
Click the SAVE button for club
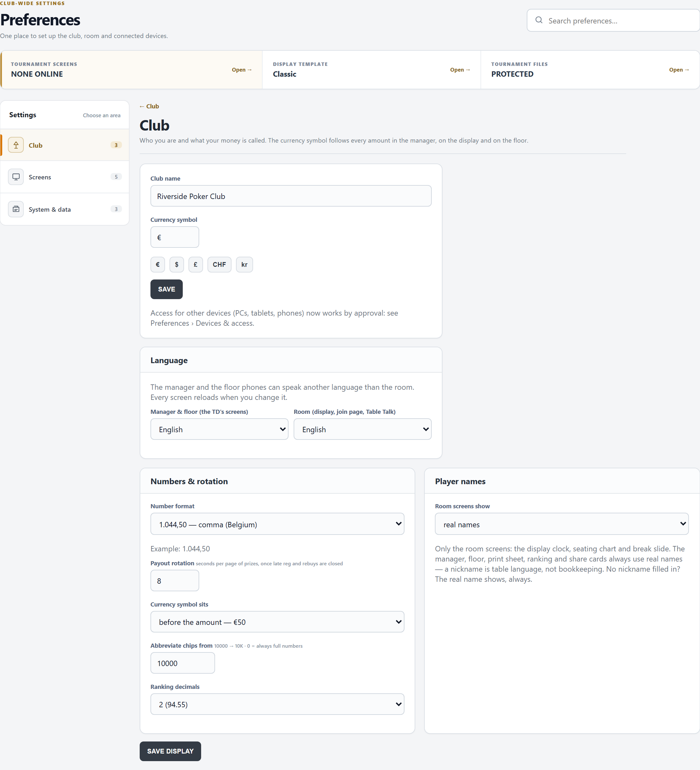click(x=167, y=289)
